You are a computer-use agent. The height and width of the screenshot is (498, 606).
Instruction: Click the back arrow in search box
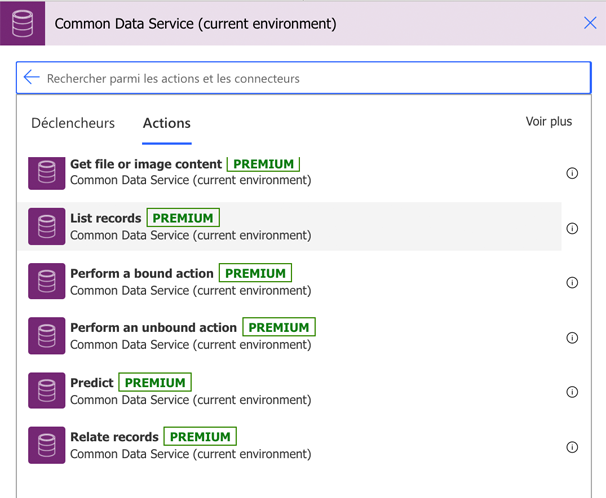coord(31,77)
